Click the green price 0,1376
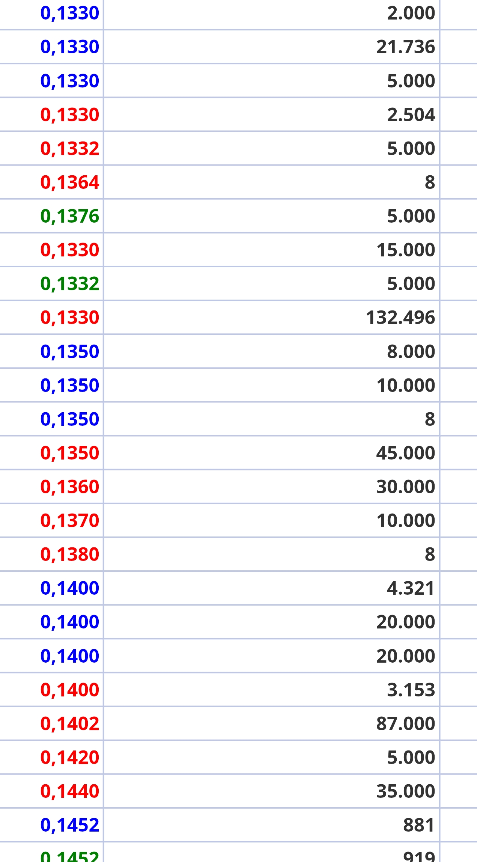Viewport: 477px width, 868px height. 70,216
